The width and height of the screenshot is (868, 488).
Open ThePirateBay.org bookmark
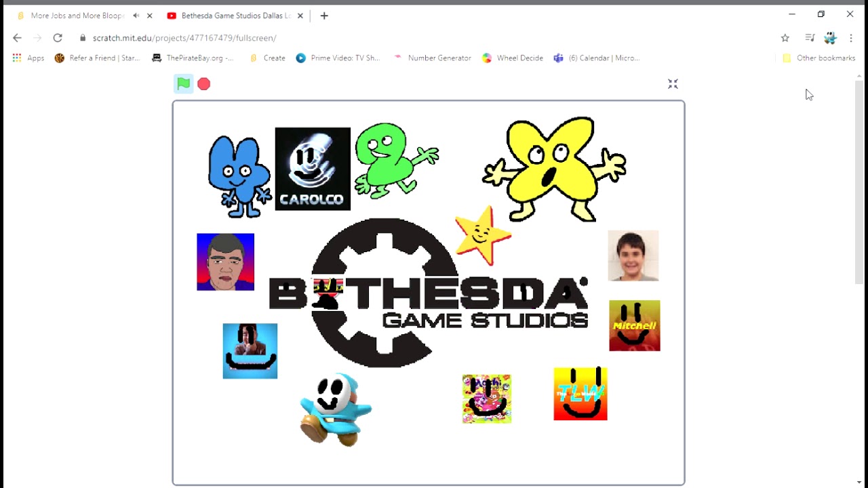[193, 58]
